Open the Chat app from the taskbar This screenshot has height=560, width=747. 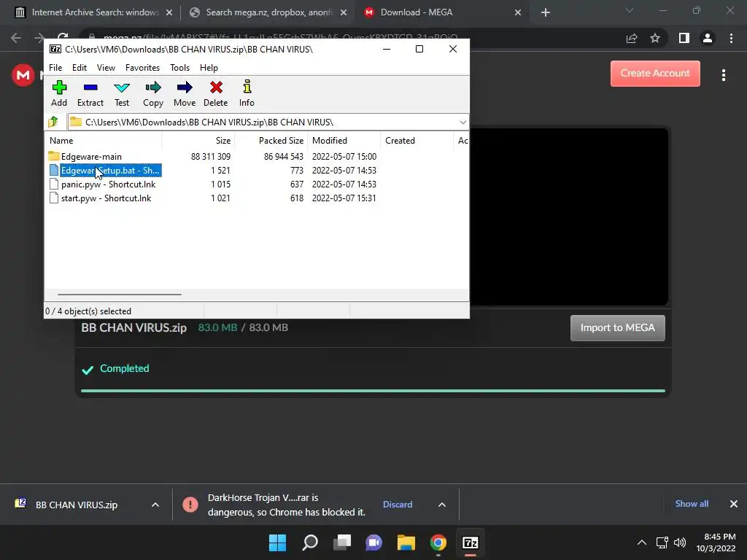pyautogui.click(x=374, y=542)
